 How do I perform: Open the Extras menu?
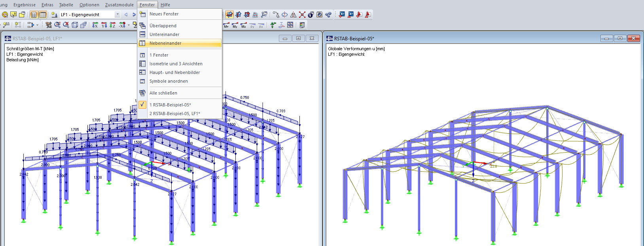coord(47,5)
